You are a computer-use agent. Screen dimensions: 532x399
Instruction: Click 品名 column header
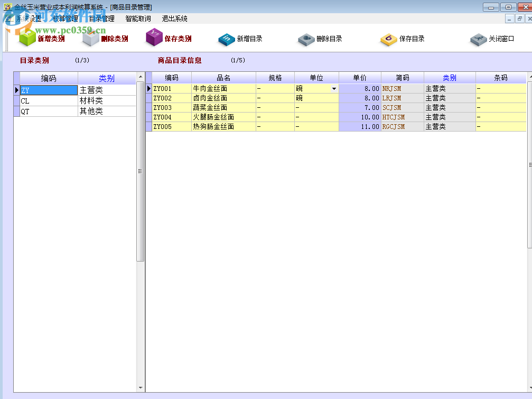click(x=223, y=78)
